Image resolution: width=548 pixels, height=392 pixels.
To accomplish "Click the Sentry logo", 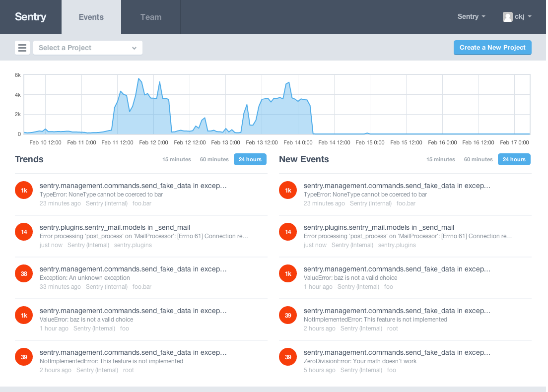I will click(31, 17).
